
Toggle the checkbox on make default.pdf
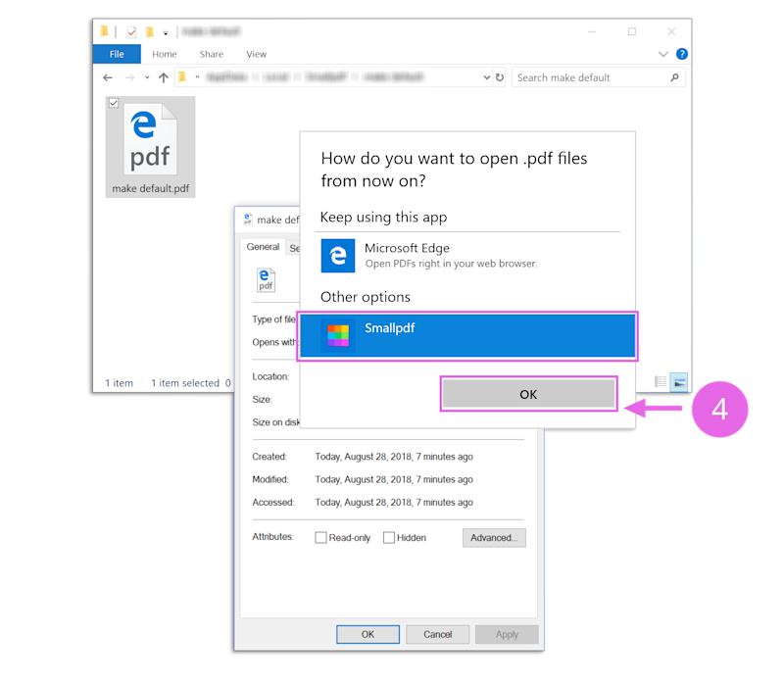click(114, 103)
